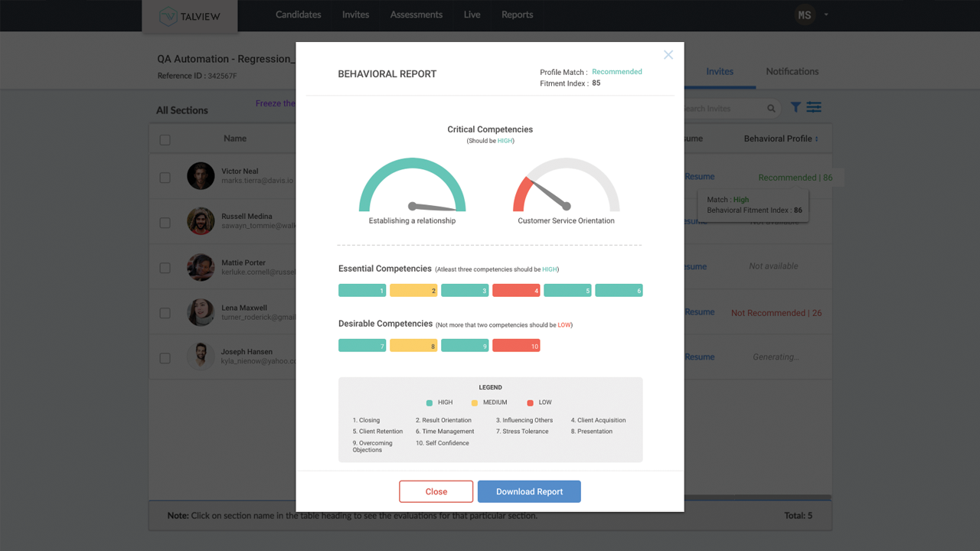
Task: Click Victor Neal's profile photo
Action: point(201,176)
